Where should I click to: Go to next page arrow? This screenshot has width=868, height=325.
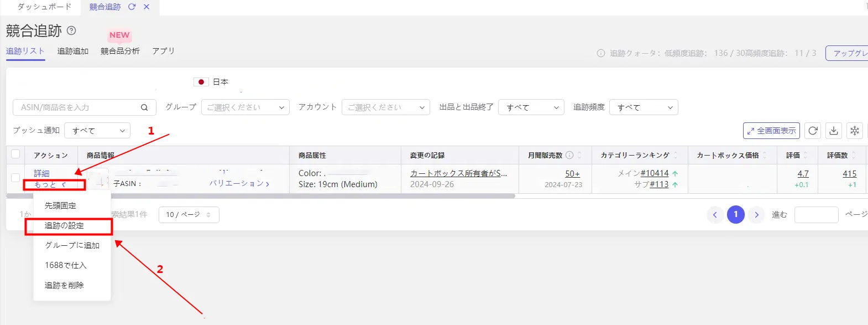click(756, 214)
